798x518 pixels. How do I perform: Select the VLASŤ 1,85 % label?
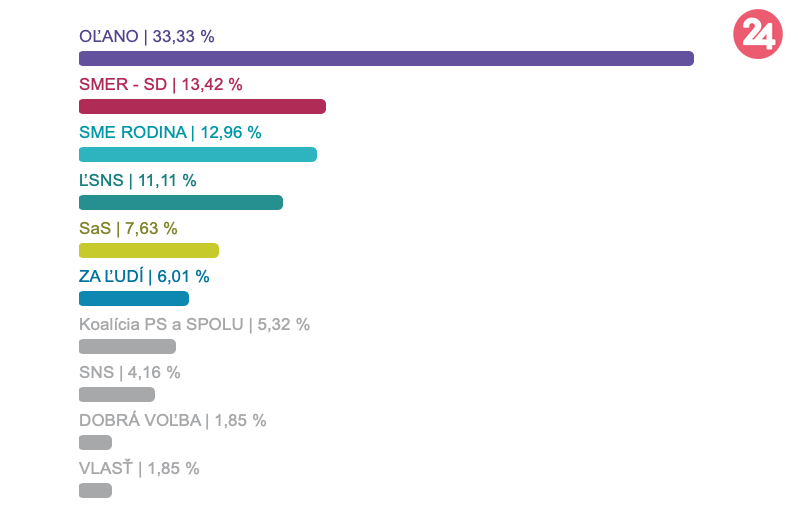pyautogui.click(x=139, y=469)
